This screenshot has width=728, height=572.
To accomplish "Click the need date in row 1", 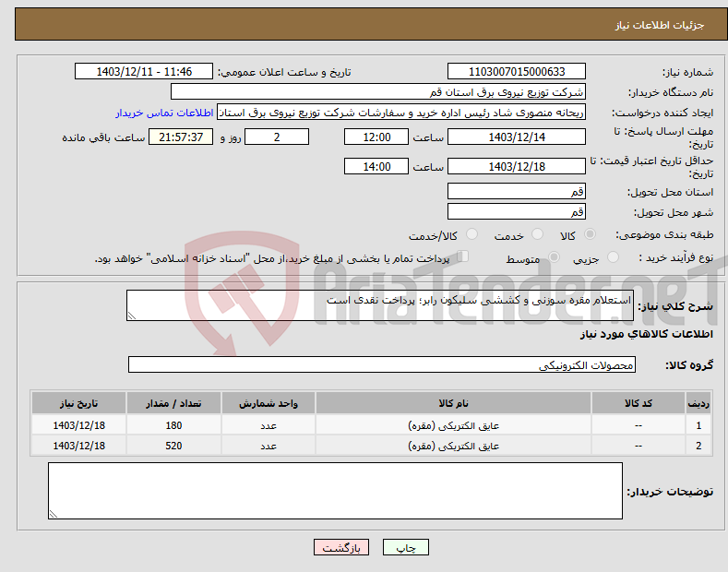I will tap(79, 424).
